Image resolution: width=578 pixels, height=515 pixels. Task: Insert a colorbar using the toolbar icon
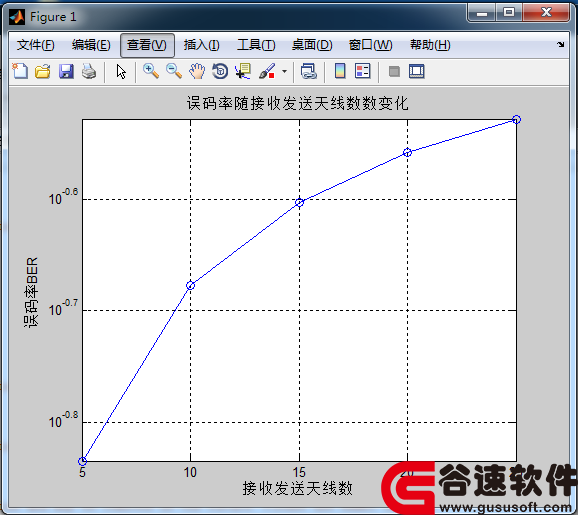[340, 71]
